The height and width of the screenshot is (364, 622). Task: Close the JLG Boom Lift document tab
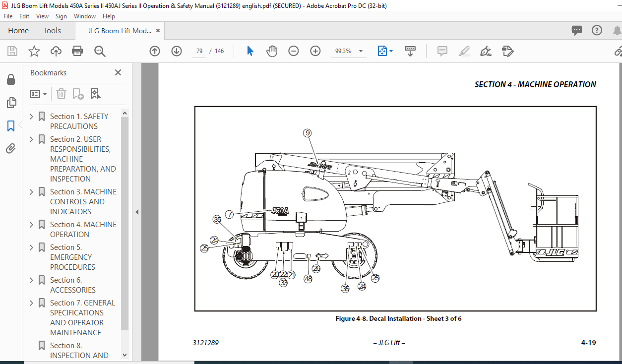[158, 31]
